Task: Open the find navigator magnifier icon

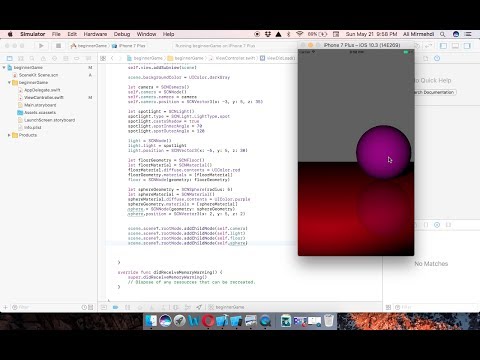Action: click(32, 58)
